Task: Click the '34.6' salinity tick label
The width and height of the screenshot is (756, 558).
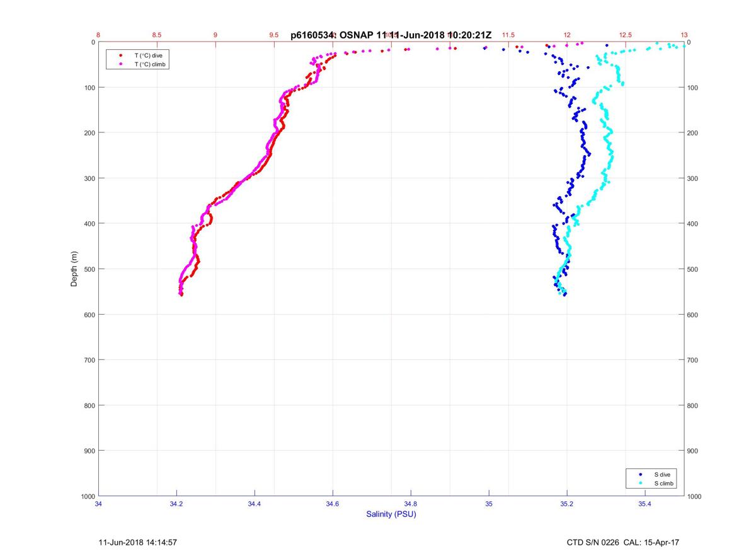Action: pyautogui.click(x=333, y=504)
